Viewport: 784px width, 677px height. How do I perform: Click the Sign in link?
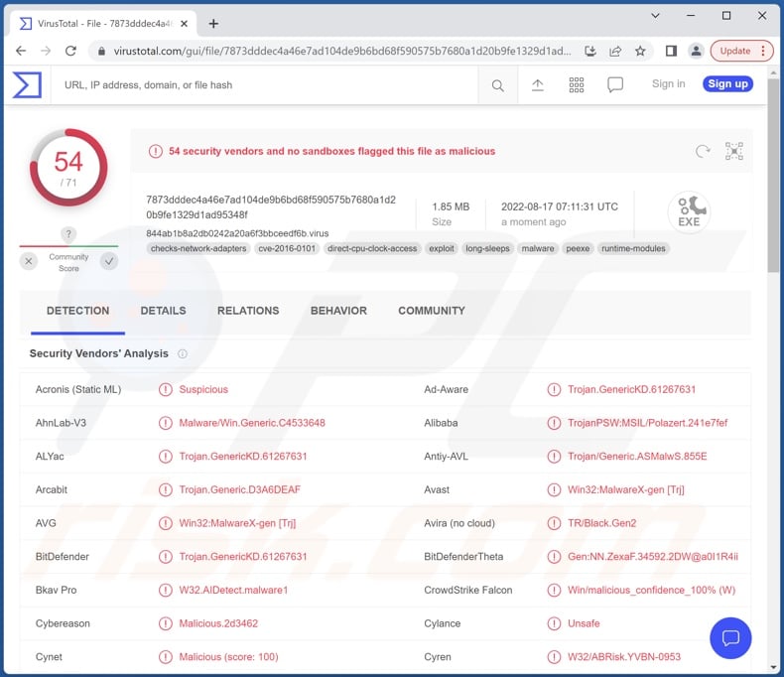(x=668, y=84)
